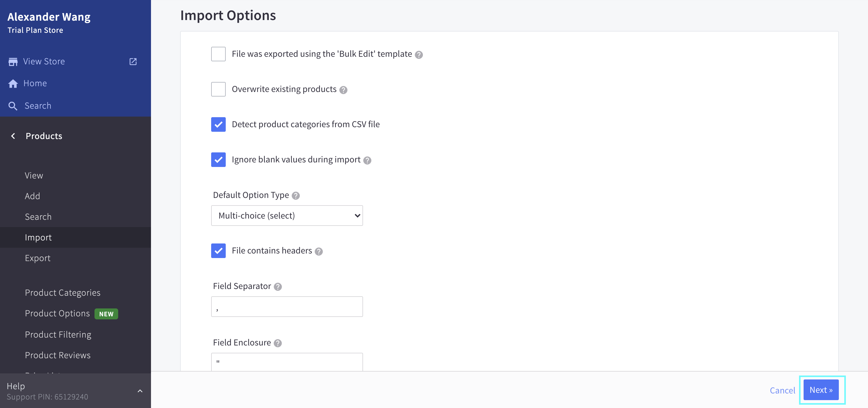Open help icon next to Overwrite existing products
Viewport: 868px width, 408px height.
[343, 90]
